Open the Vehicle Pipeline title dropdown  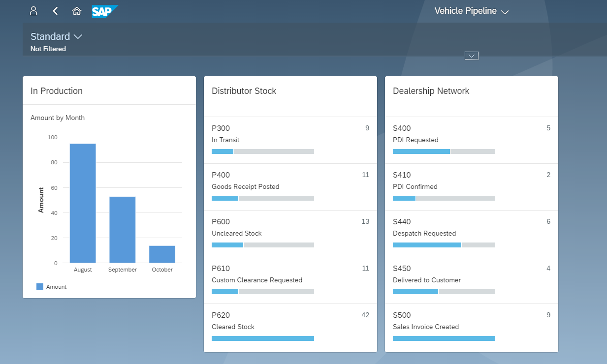[471, 11]
